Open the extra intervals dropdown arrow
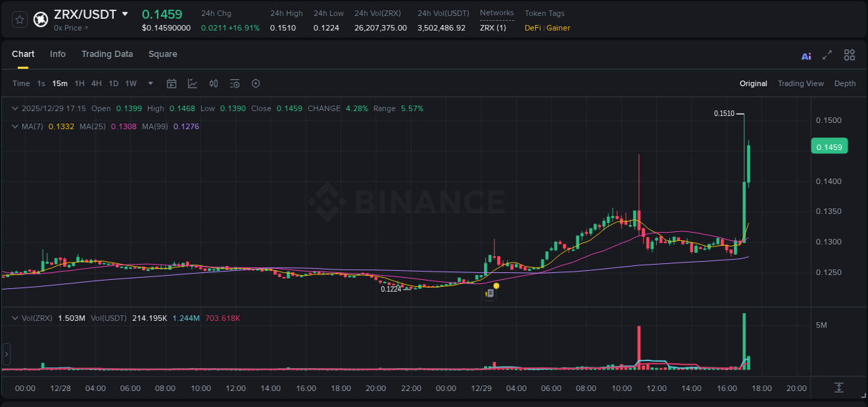Screen dimensions: 868x407 [x=149, y=83]
